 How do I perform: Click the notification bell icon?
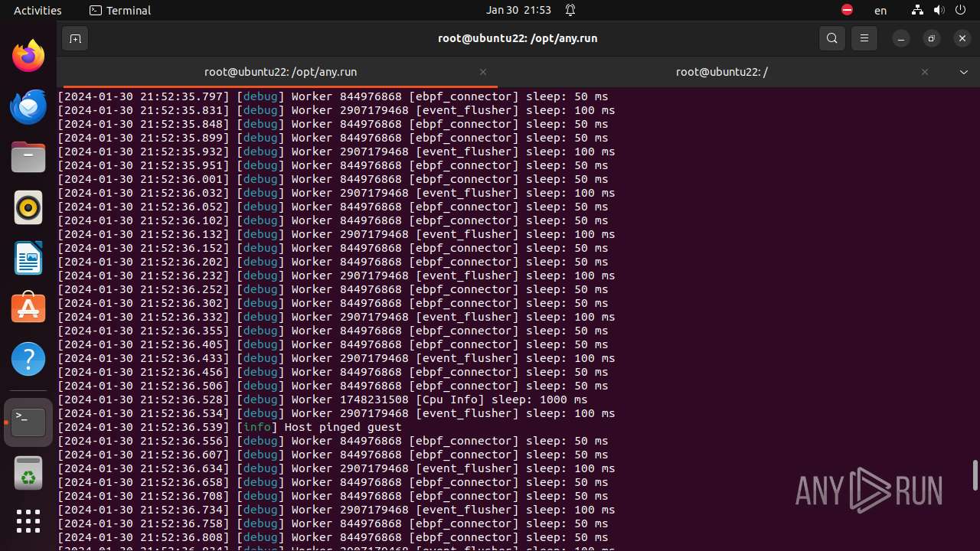(570, 10)
